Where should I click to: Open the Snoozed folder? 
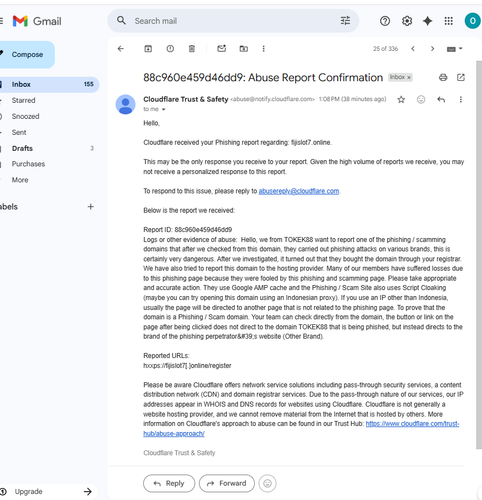(x=25, y=116)
